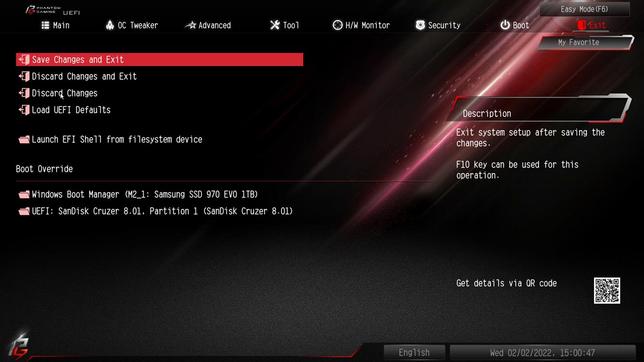The height and width of the screenshot is (362, 644).
Task: Click the QR code for details
Action: pyautogui.click(x=607, y=291)
